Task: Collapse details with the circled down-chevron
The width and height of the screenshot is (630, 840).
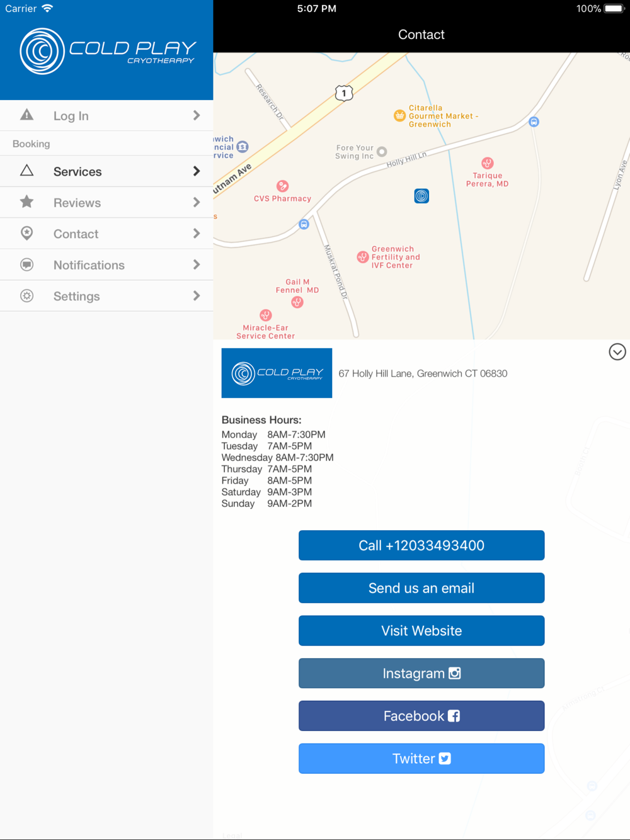Action: coord(617,352)
